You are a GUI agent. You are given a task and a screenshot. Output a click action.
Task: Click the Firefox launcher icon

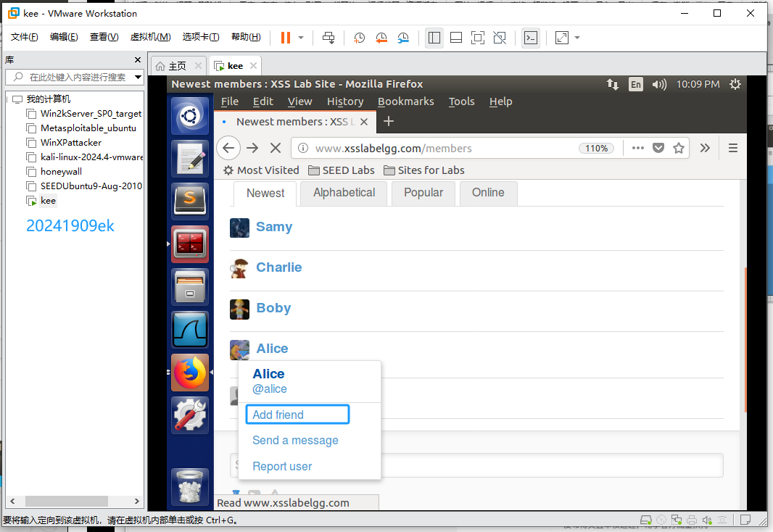click(x=190, y=373)
